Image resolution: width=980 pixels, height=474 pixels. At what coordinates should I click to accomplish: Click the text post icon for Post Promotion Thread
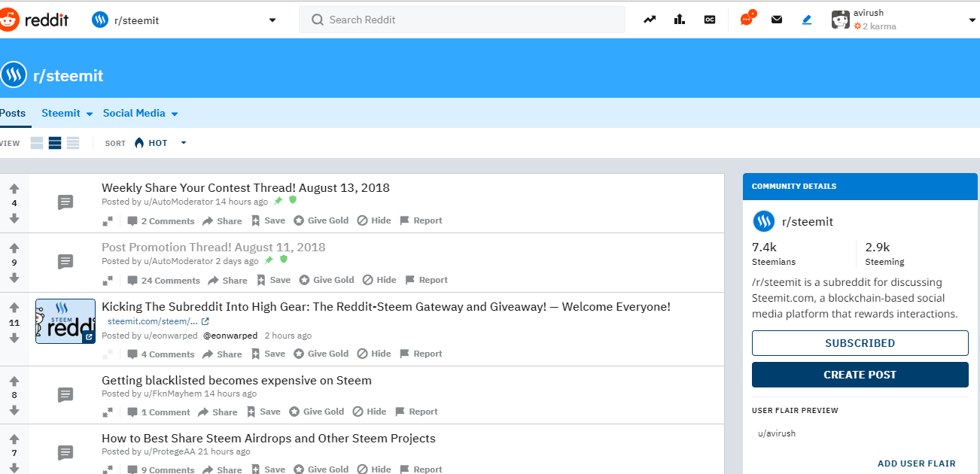coord(65,262)
